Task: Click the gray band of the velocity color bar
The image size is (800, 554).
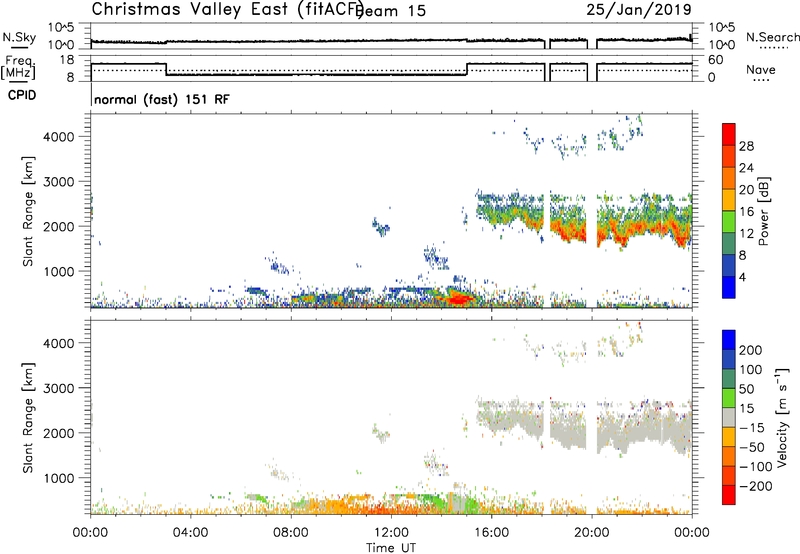Action: (729, 417)
